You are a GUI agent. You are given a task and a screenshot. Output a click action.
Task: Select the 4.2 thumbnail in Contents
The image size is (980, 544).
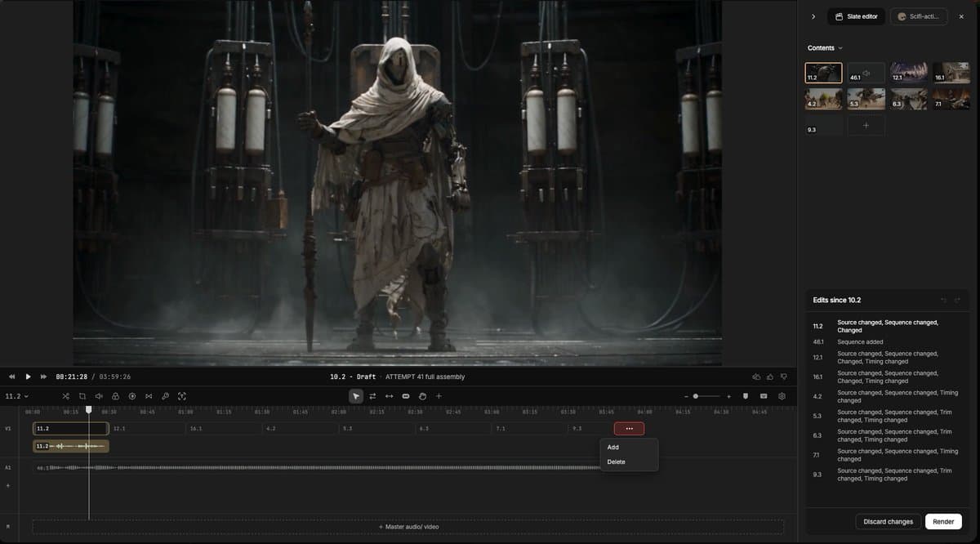coord(823,99)
